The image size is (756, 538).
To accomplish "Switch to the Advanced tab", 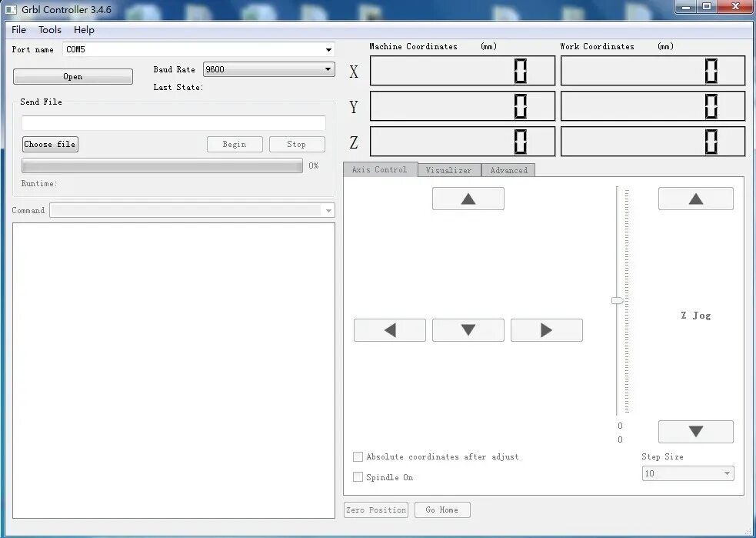I will point(508,170).
